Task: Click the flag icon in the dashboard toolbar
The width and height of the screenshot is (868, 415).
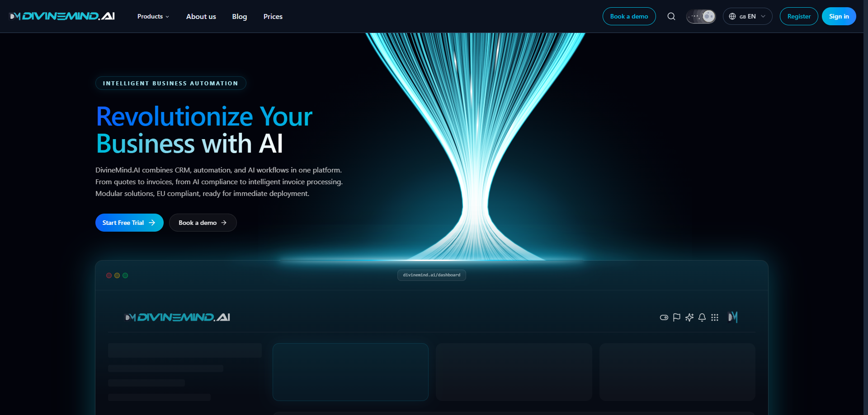Action: click(677, 317)
